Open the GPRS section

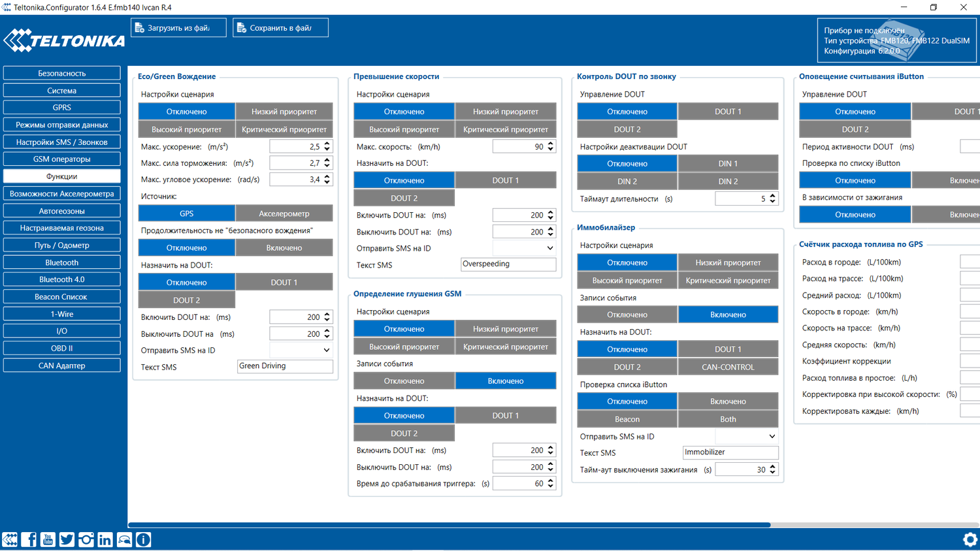click(61, 107)
